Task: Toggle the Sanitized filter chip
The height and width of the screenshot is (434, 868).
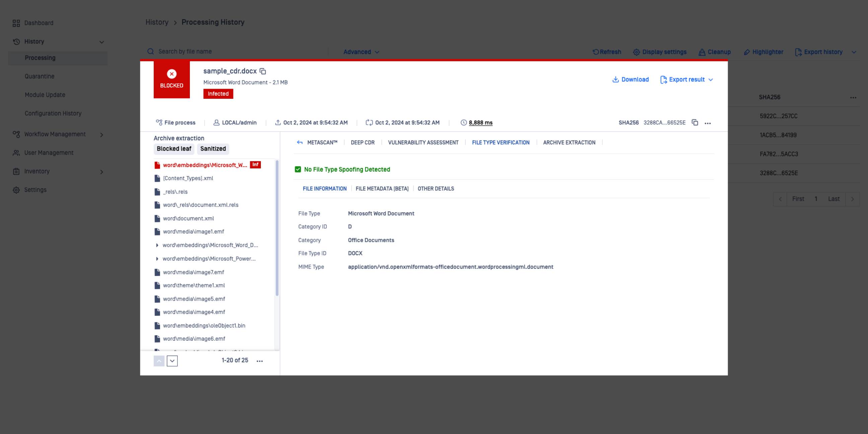Action: click(x=213, y=149)
